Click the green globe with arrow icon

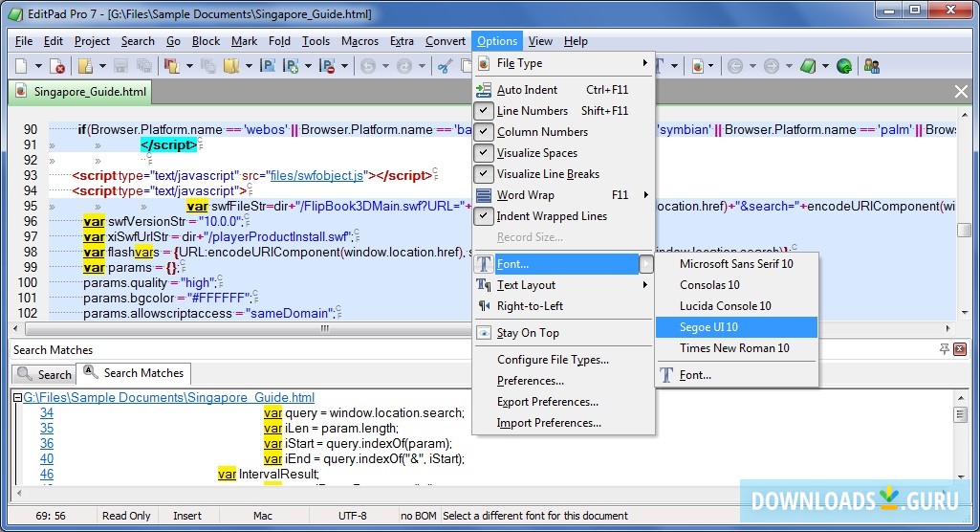pos(844,66)
